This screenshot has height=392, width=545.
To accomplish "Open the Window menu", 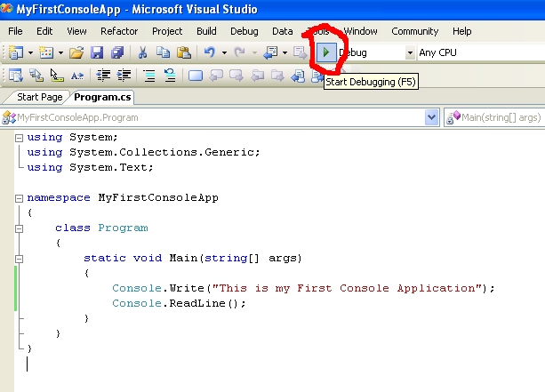I will click(360, 31).
